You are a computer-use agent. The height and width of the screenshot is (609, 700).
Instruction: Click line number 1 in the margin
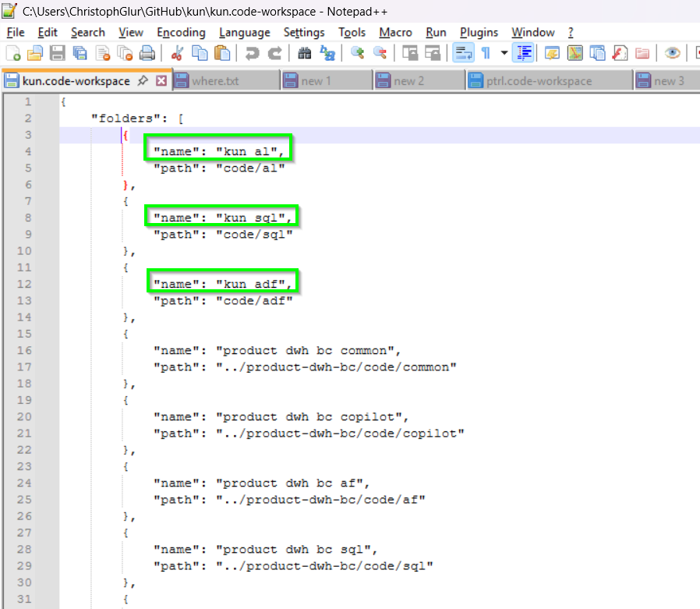(x=28, y=102)
